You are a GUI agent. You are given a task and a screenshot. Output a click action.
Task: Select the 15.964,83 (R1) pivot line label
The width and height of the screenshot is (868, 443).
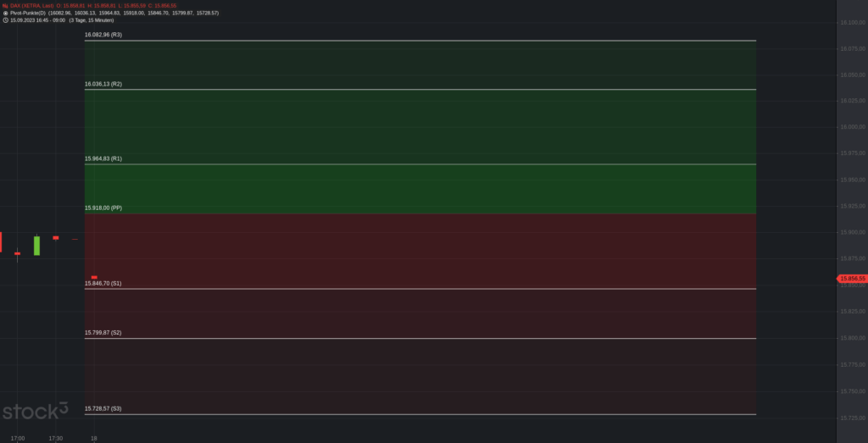point(103,158)
